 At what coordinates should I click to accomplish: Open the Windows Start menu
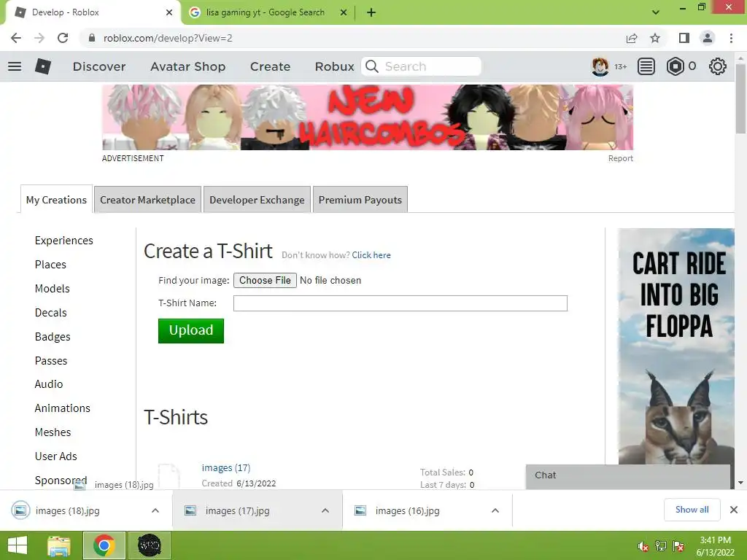coord(18,545)
